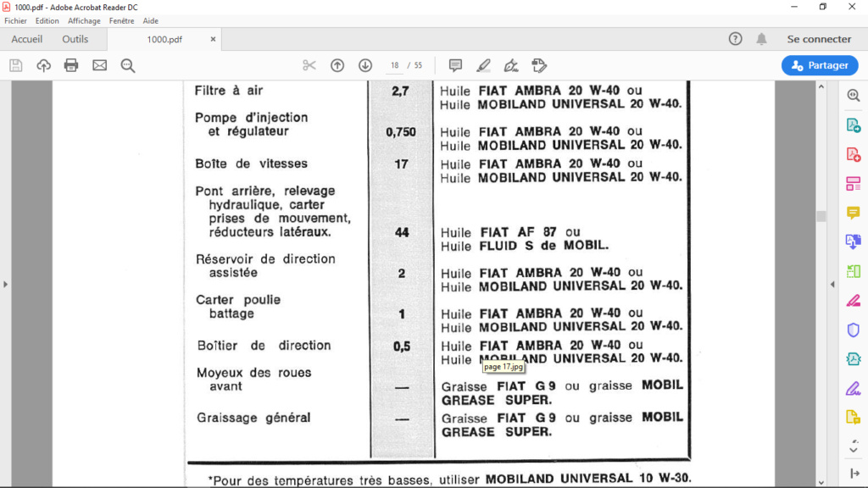Switch to the Outils tab

coord(75,39)
